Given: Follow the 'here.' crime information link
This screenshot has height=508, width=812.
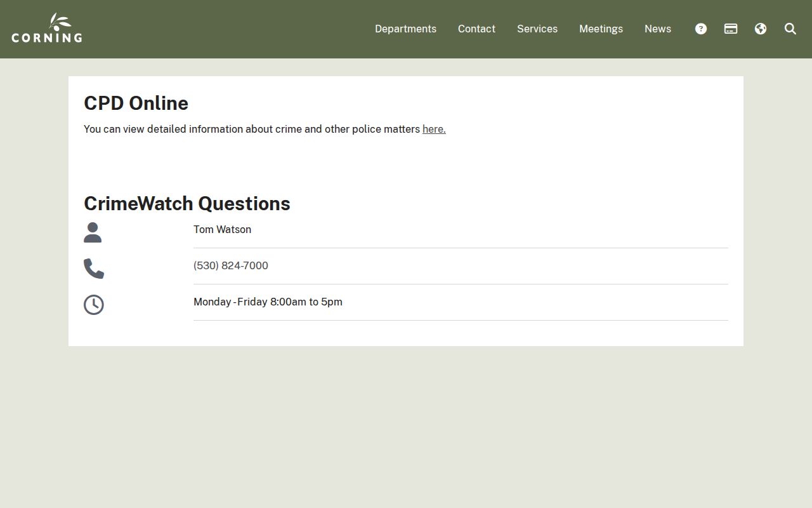Looking at the screenshot, I should click(x=434, y=129).
